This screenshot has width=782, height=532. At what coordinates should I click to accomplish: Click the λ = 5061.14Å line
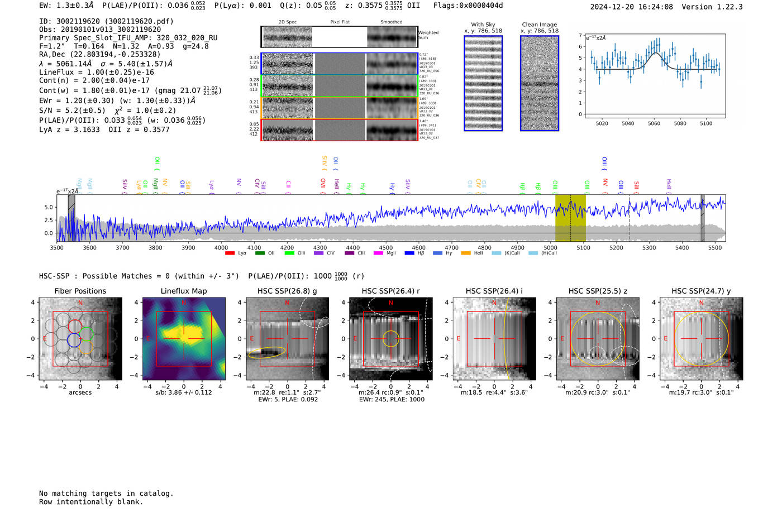[x=106, y=64]
